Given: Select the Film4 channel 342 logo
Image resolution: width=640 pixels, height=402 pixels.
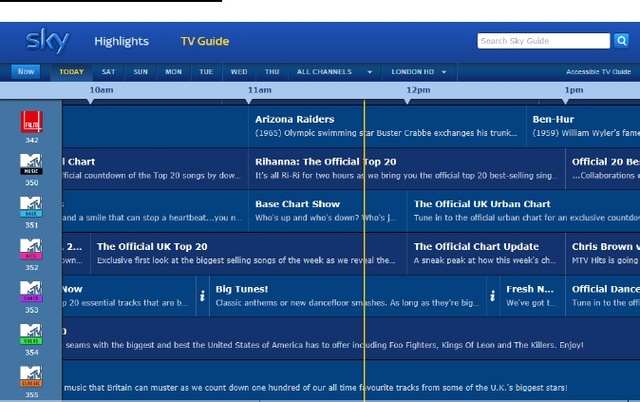Looking at the screenshot, I should (x=31, y=122).
